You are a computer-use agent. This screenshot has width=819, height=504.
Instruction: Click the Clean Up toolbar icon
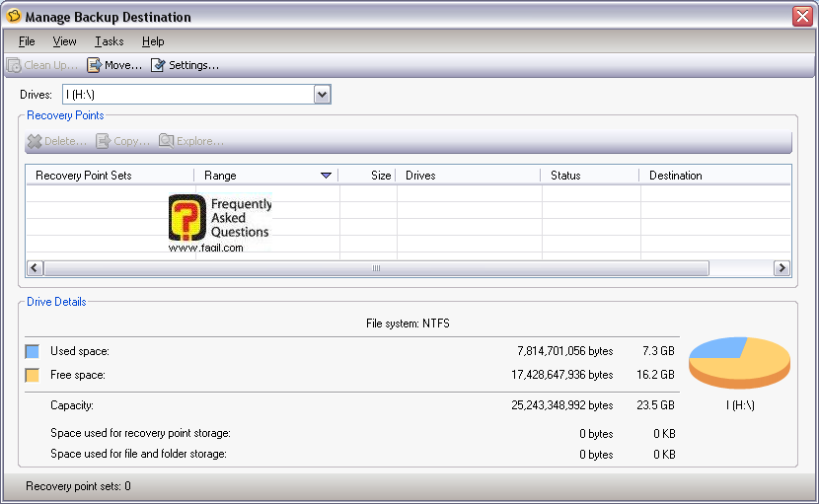click(14, 66)
